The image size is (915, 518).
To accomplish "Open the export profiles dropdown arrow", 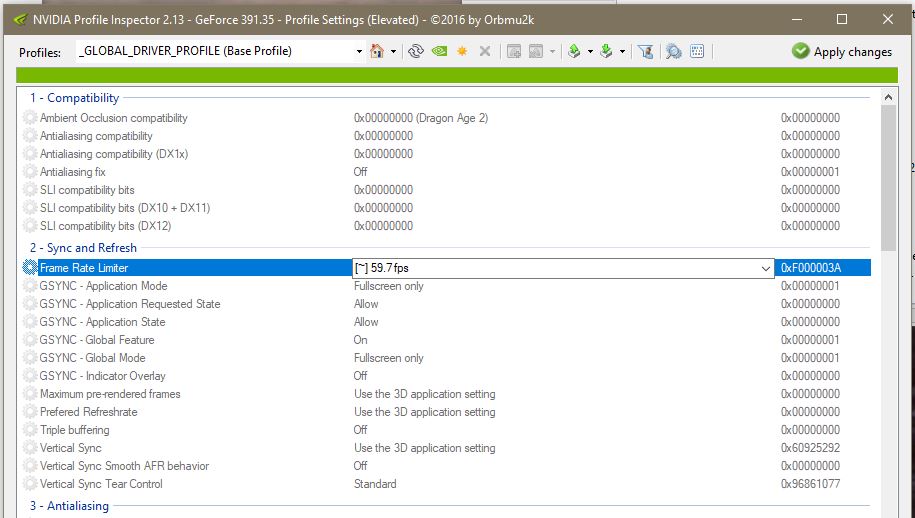I will [x=590, y=52].
